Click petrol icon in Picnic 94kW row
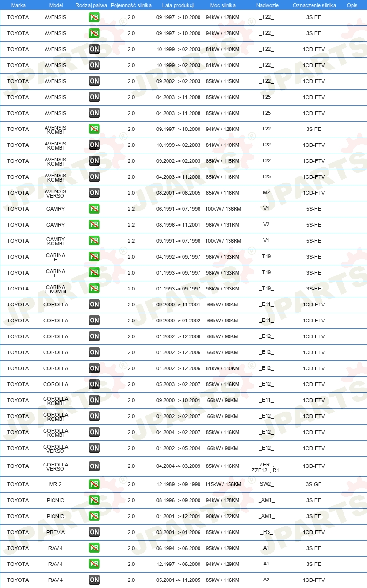 [x=94, y=500]
